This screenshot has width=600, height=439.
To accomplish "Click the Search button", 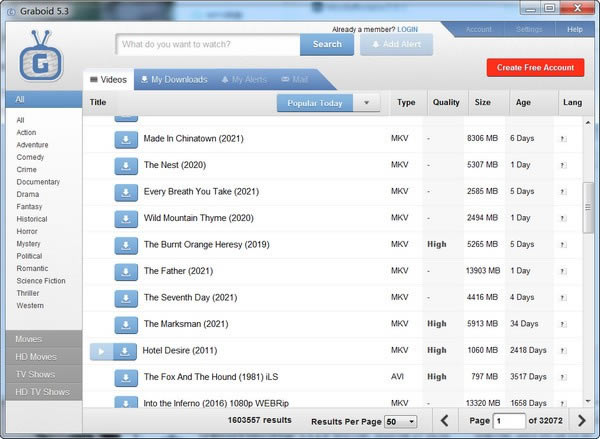I will point(327,44).
